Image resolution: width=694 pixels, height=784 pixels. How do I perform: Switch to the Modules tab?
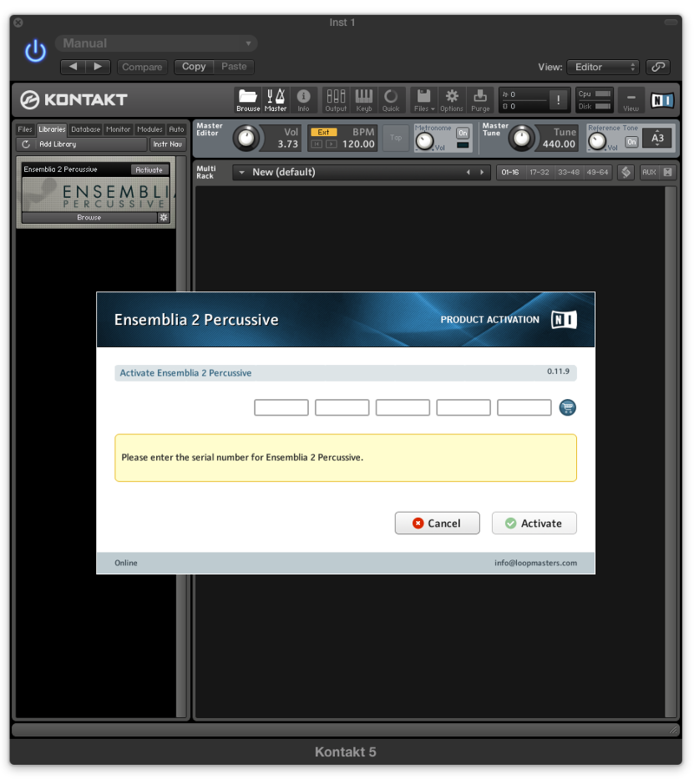point(149,129)
